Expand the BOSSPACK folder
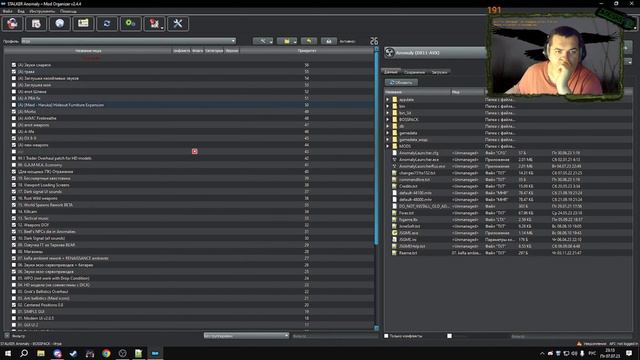The image size is (640, 360). tap(388, 120)
